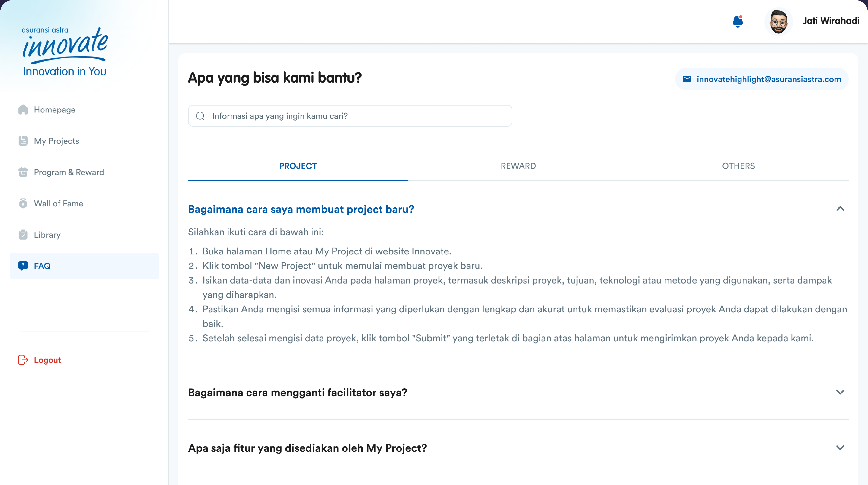Click Jati Wirahadi's avatar picture

pos(778,22)
